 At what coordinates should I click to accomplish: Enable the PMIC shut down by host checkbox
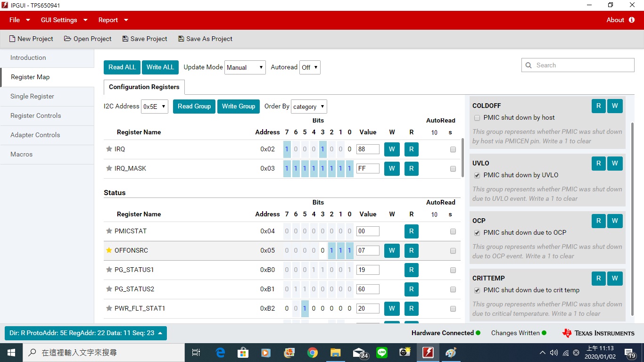(477, 118)
